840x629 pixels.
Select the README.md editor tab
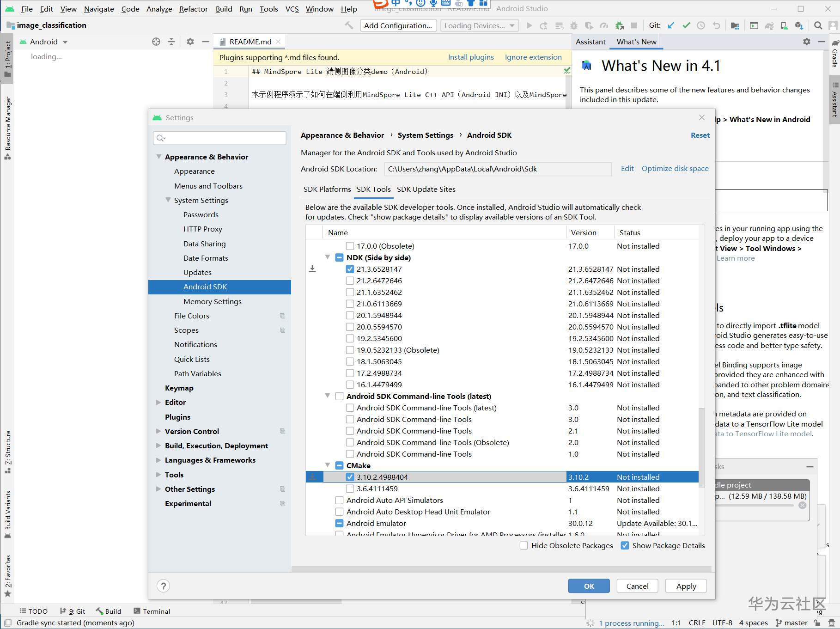click(x=250, y=42)
